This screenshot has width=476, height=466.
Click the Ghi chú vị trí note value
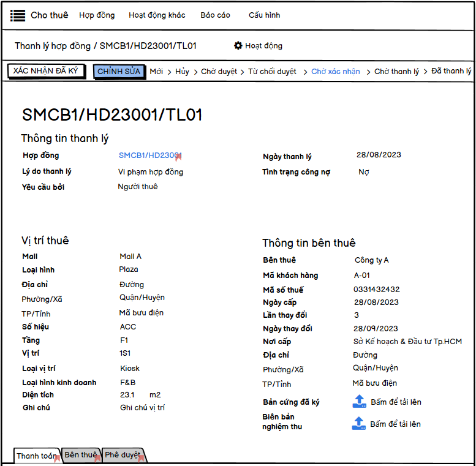(x=142, y=407)
